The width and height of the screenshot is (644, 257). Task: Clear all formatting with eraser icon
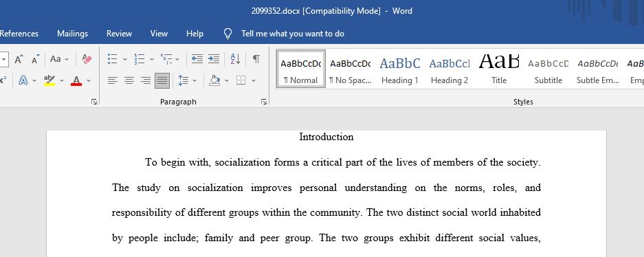coord(87,59)
